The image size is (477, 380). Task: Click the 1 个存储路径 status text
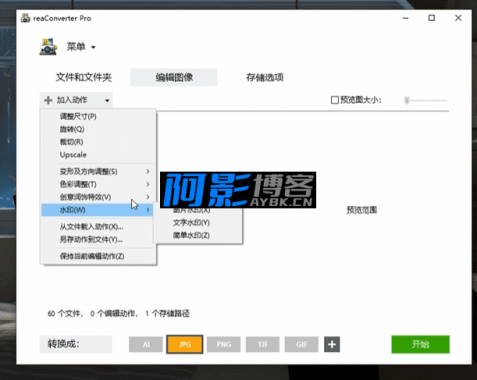[x=167, y=313]
